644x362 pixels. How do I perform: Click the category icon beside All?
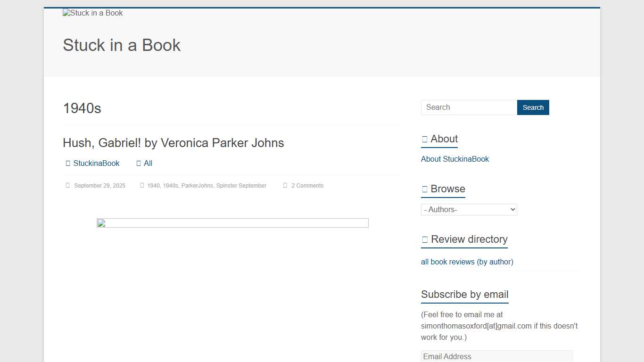point(139,164)
